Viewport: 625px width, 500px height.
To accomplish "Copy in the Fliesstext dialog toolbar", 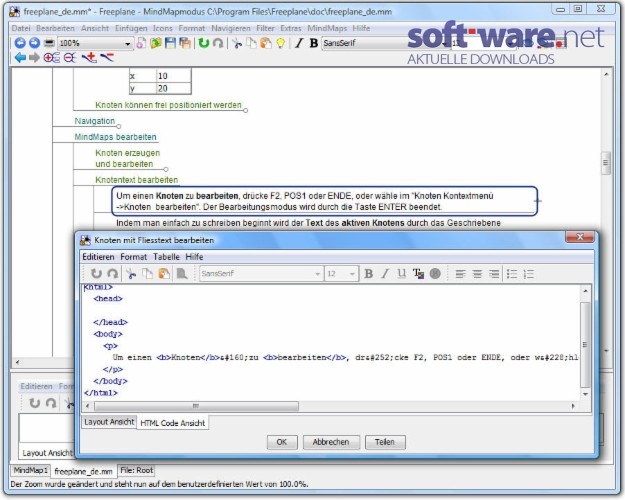I will (147, 274).
